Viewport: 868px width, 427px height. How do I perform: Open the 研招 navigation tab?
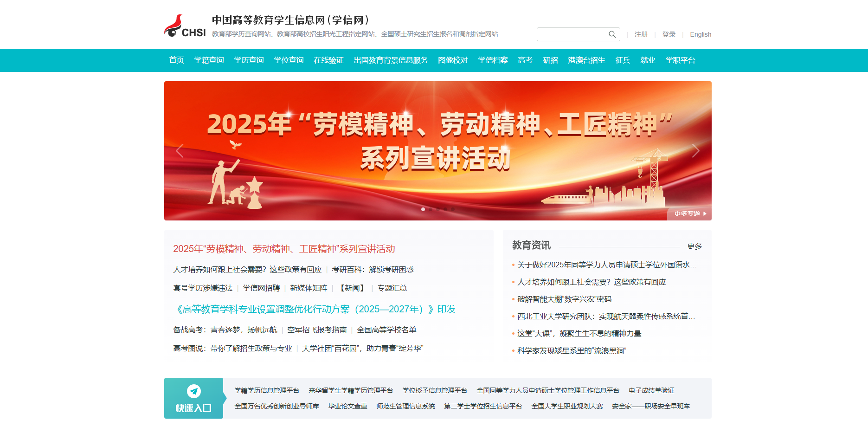550,60
